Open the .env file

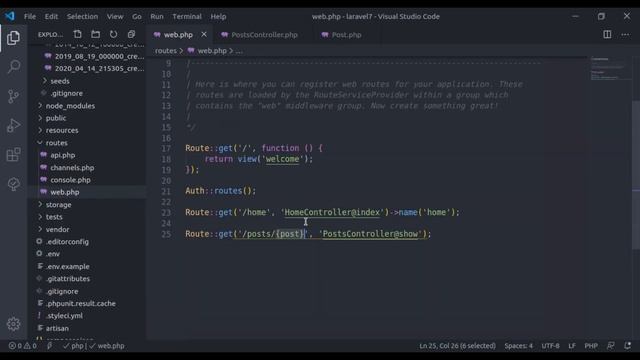53,254
